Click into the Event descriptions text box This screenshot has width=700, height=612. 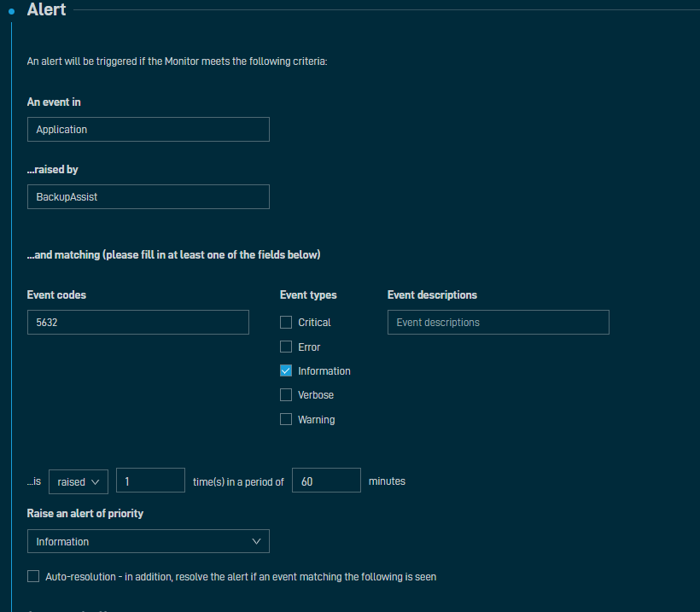point(498,323)
